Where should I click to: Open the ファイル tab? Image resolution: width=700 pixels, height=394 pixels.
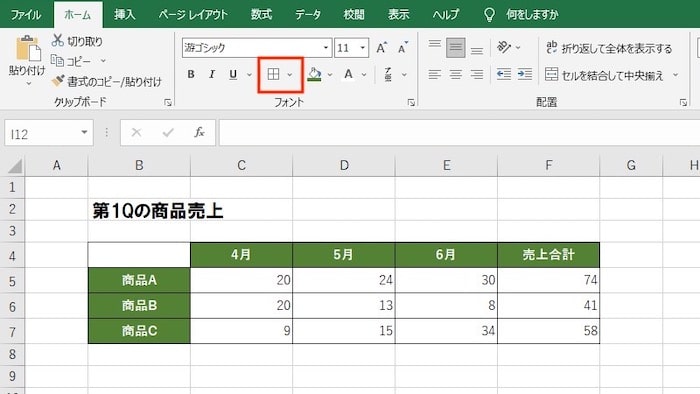25,14
